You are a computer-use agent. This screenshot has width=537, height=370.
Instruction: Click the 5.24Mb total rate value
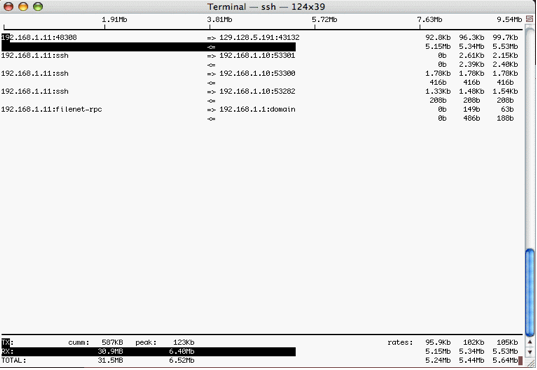(438, 360)
